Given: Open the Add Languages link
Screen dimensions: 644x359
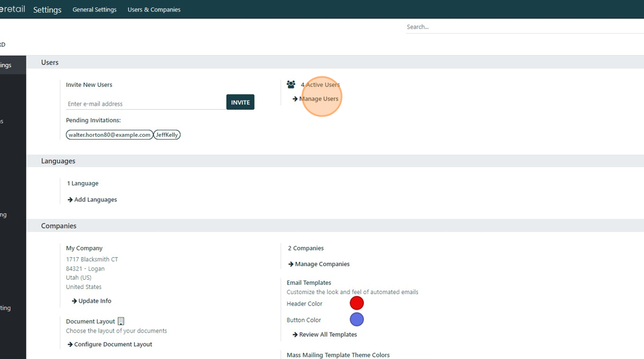Looking at the screenshot, I should tap(92, 199).
